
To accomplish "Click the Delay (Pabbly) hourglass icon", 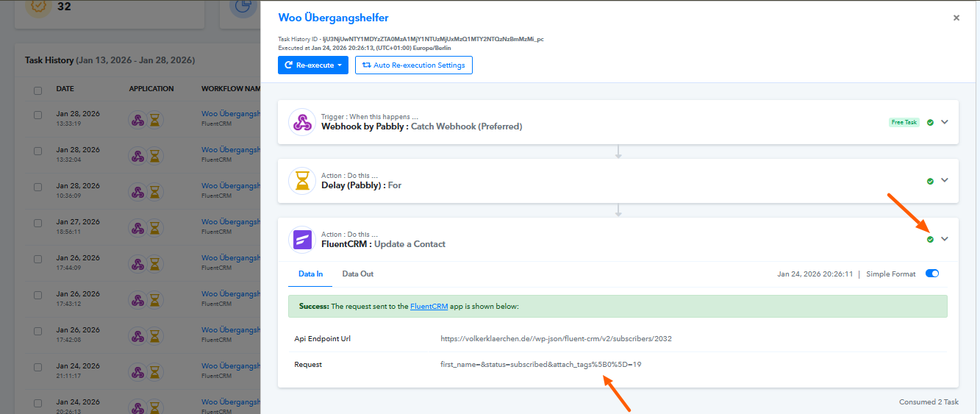I will point(302,181).
